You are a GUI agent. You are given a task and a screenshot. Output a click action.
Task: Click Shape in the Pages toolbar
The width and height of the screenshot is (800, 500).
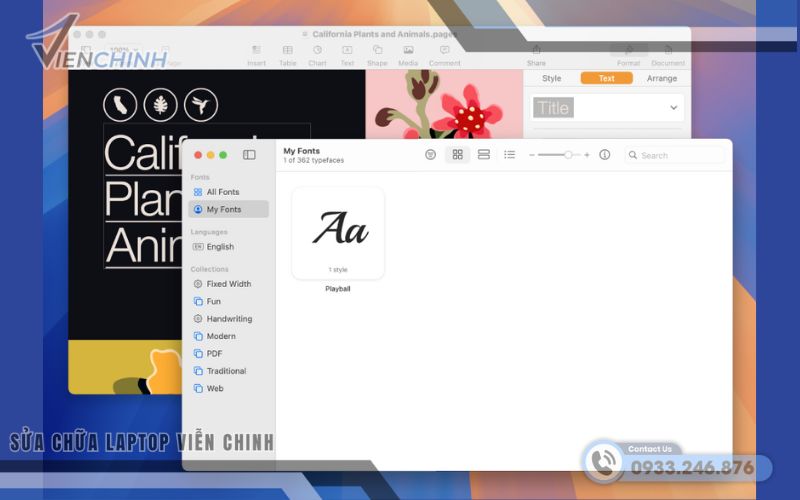[x=377, y=56]
